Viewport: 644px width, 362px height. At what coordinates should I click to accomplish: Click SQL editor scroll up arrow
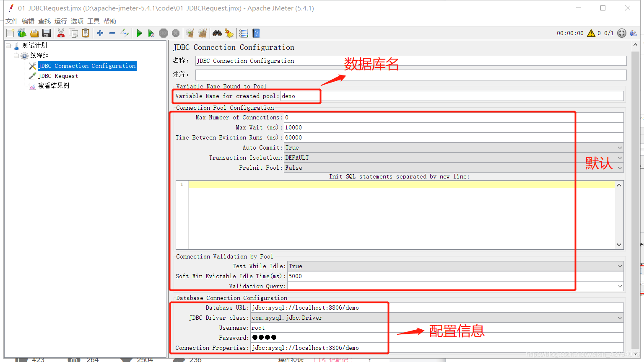619,185
